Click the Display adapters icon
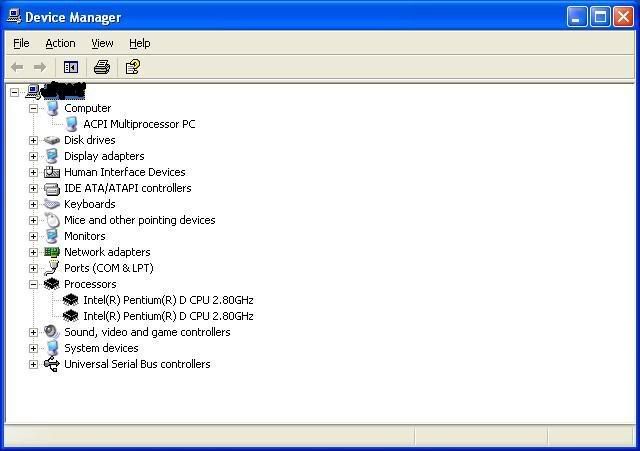This screenshot has width=640, height=451. point(52,156)
